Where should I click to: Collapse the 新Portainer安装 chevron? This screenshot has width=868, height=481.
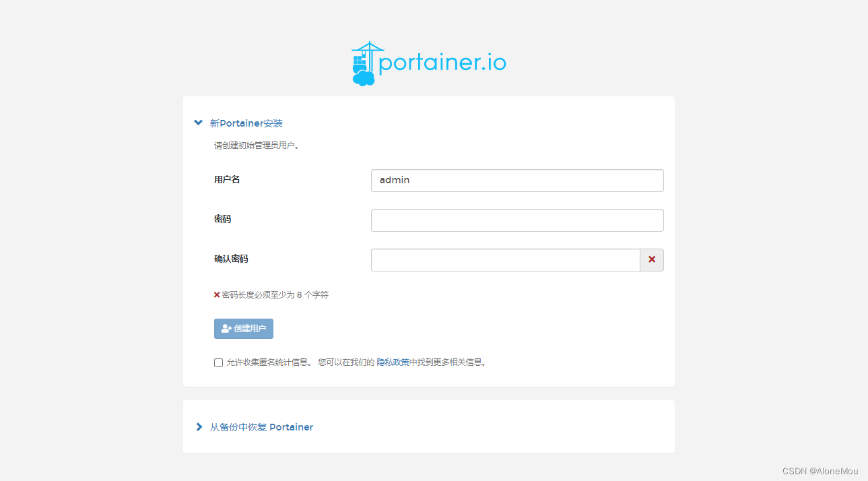pos(198,123)
